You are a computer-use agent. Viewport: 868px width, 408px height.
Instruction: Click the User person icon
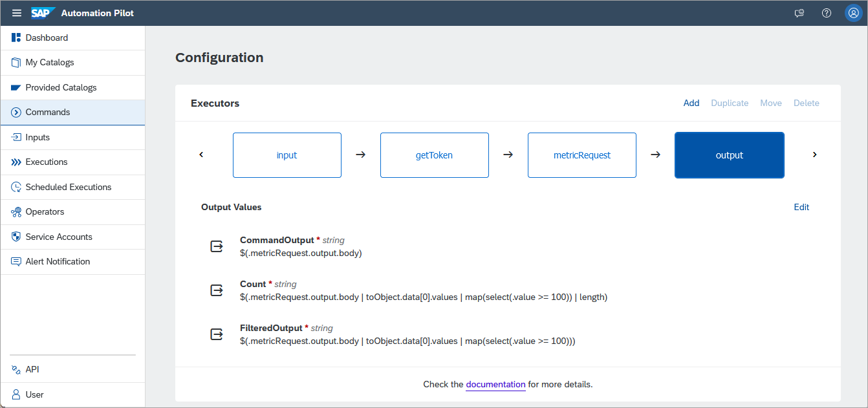click(16, 394)
